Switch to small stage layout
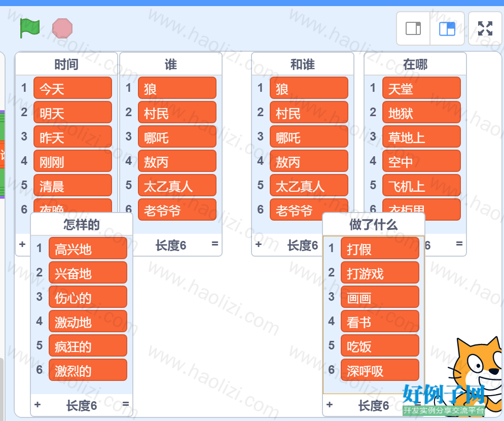 (x=413, y=28)
